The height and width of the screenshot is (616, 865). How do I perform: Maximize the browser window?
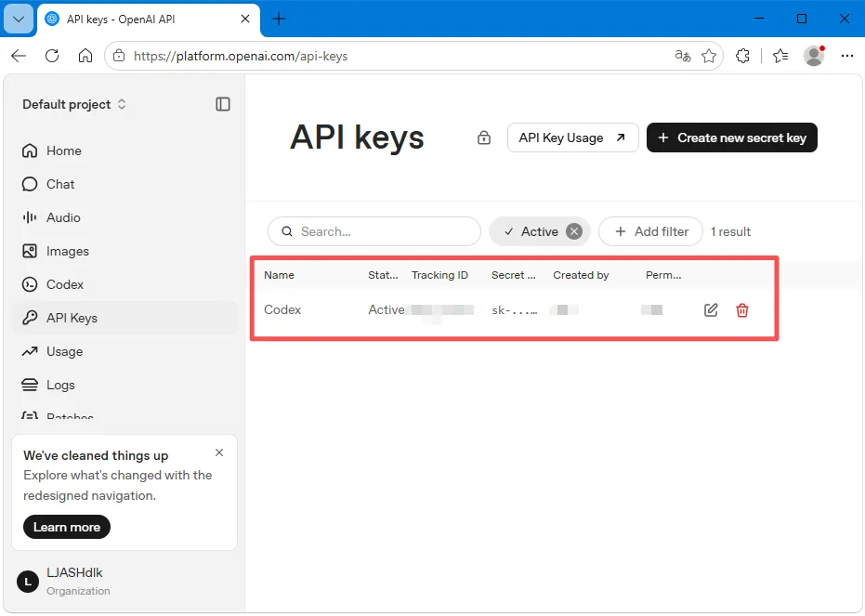pos(802,19)
